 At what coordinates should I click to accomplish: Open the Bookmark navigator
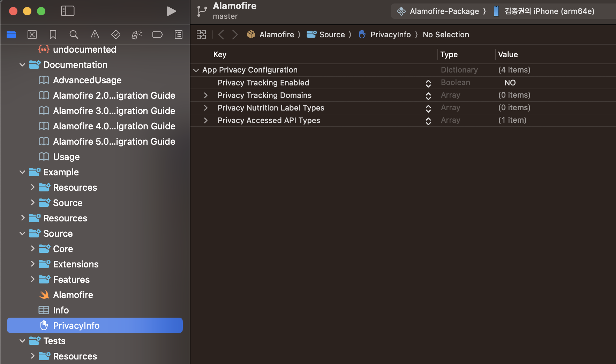pos(53,35)
